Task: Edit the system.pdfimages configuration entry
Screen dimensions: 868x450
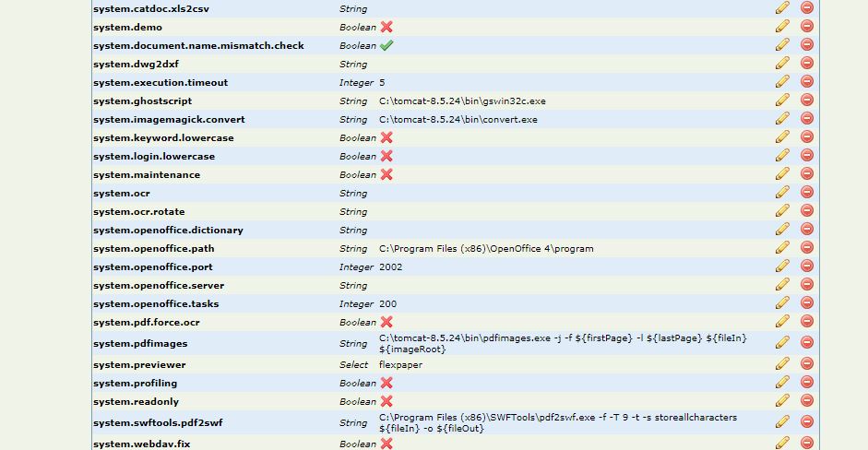Action: (x=782, y=342)
